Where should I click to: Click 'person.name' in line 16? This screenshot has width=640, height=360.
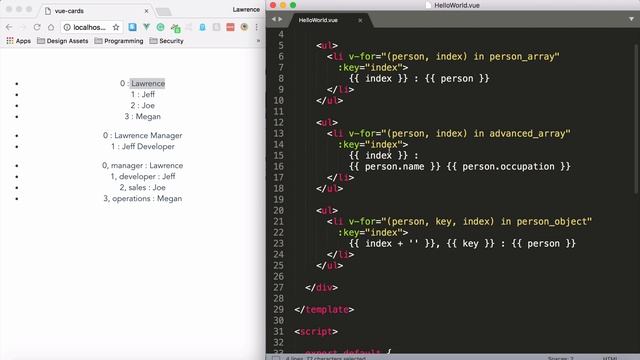click(x=394, y=167)
